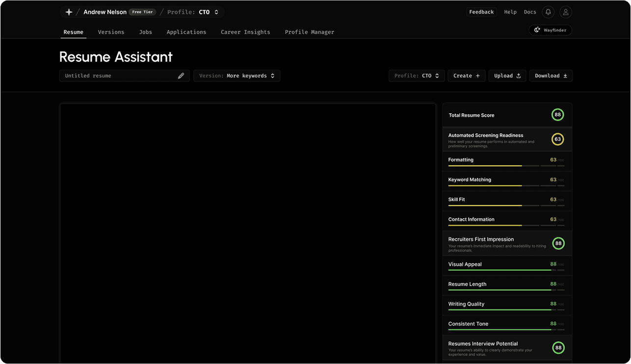Open the header Profile CTO switcher

193,12
